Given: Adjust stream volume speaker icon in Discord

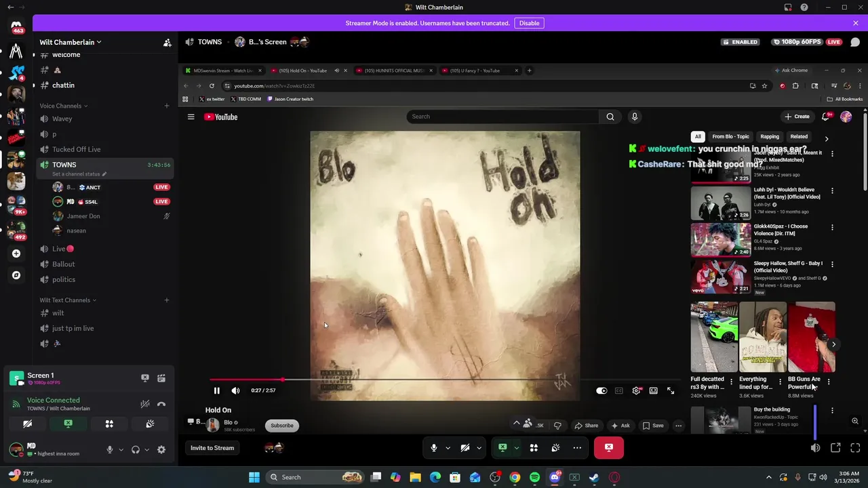Looking at the screenshot, I should (x=815, y=448).
